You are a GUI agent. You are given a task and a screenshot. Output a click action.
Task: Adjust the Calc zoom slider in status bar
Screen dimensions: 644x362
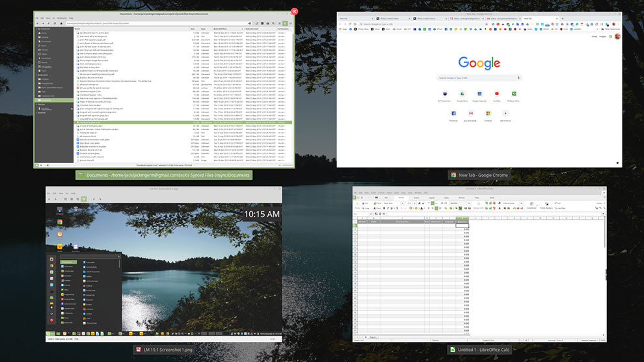pyautogui.click(x=589, y=341)
